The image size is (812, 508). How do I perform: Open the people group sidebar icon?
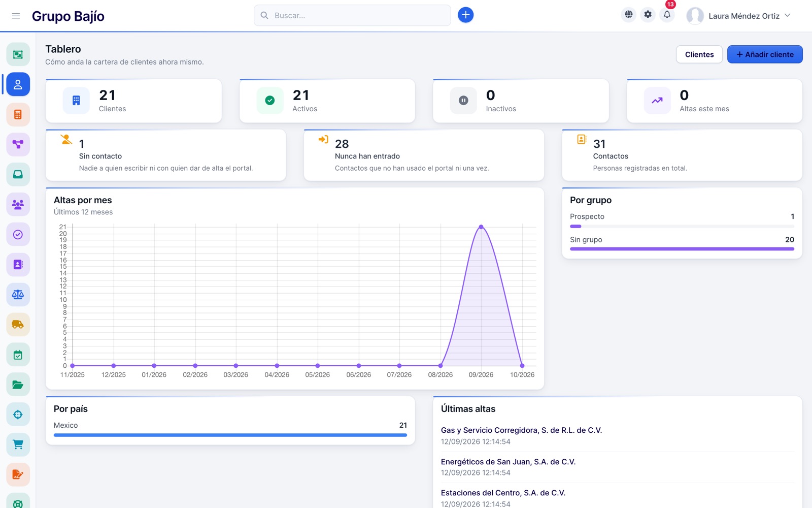18,204
